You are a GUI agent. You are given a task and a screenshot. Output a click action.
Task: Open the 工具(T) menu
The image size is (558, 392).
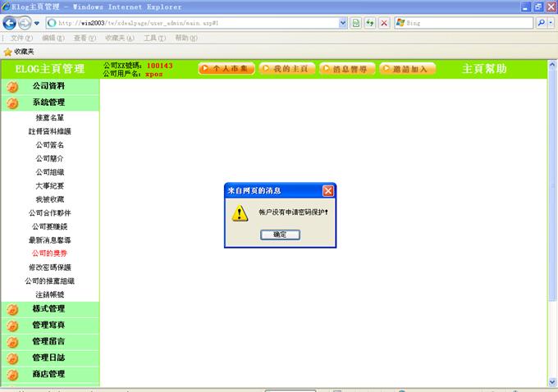154,38
